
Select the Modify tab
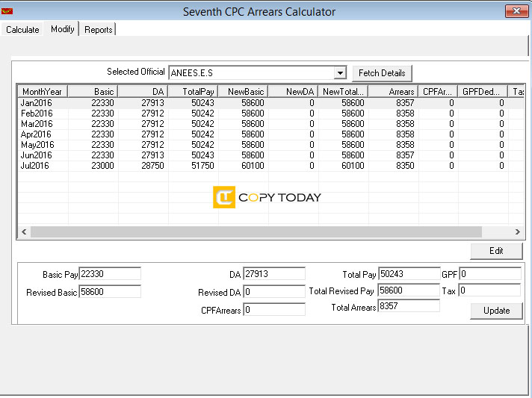[63, 29]
